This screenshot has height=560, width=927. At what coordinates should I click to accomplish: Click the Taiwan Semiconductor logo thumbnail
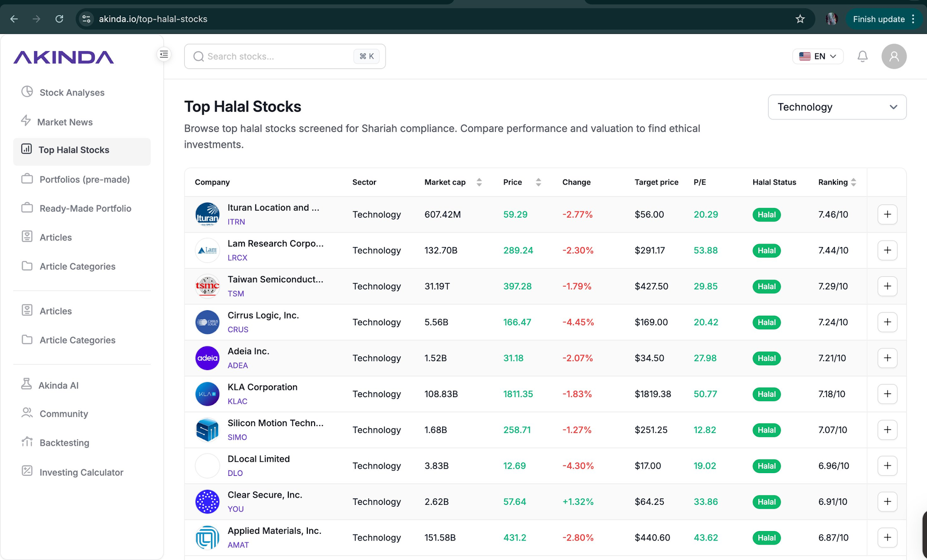(207, 286)
